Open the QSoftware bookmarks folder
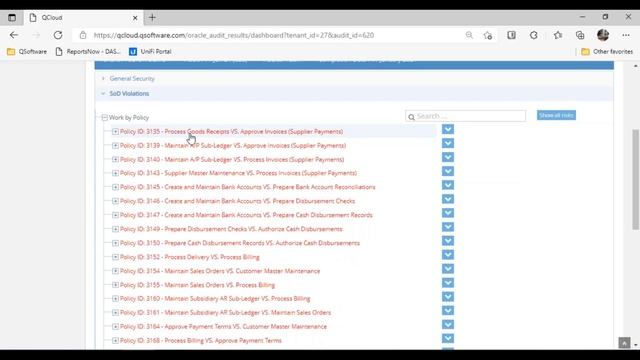Viewport: 640px width, 360px height. pos(27,52)
